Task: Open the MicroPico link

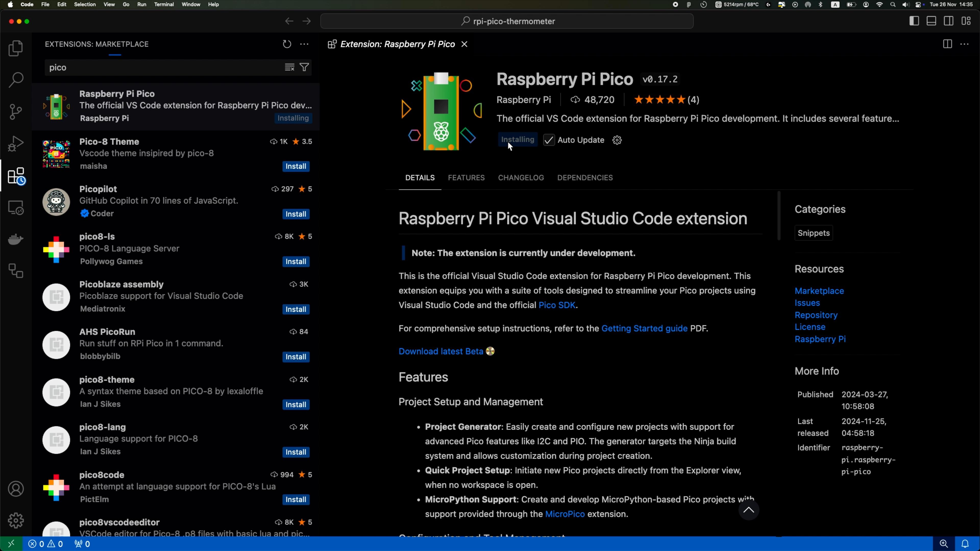Action: click(565, 514)
